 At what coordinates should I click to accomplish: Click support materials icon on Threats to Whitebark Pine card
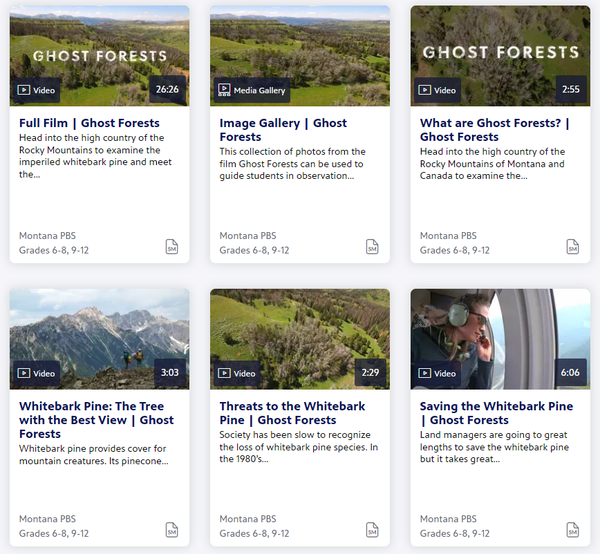click(x=372, y=530)
